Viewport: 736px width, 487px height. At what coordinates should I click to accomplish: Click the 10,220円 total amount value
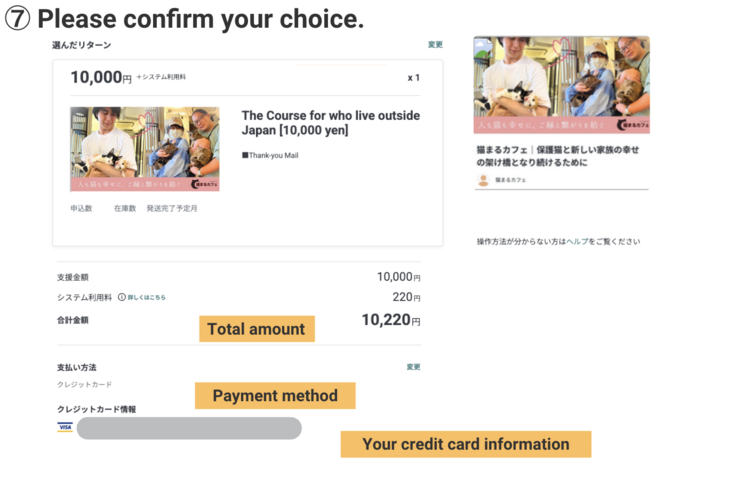390,320
